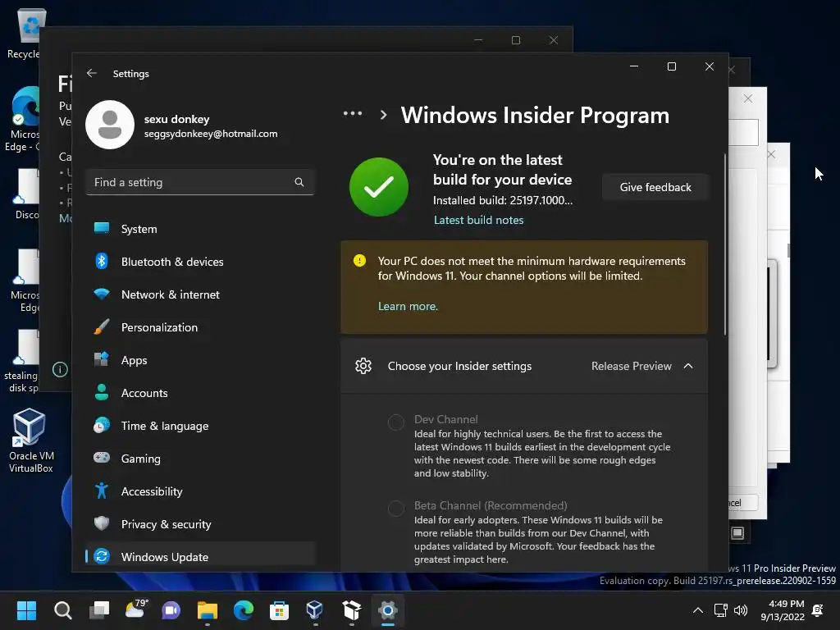This screenshot has width=840, height=630.
Task: Open the white box app on taskbar
Action: (351, 610)
